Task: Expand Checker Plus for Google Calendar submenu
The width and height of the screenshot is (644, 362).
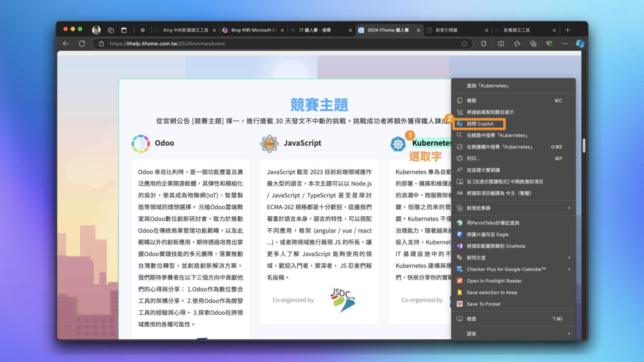Action: click(513, 269)
